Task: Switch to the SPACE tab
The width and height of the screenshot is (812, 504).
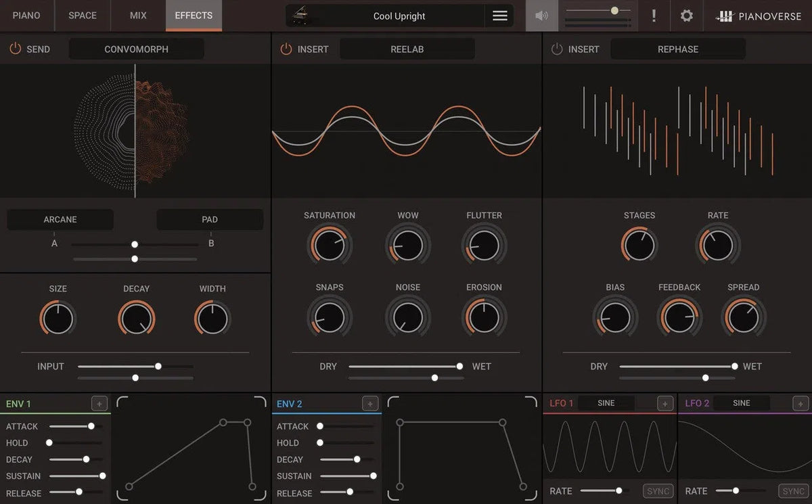Action: (83, 16)
